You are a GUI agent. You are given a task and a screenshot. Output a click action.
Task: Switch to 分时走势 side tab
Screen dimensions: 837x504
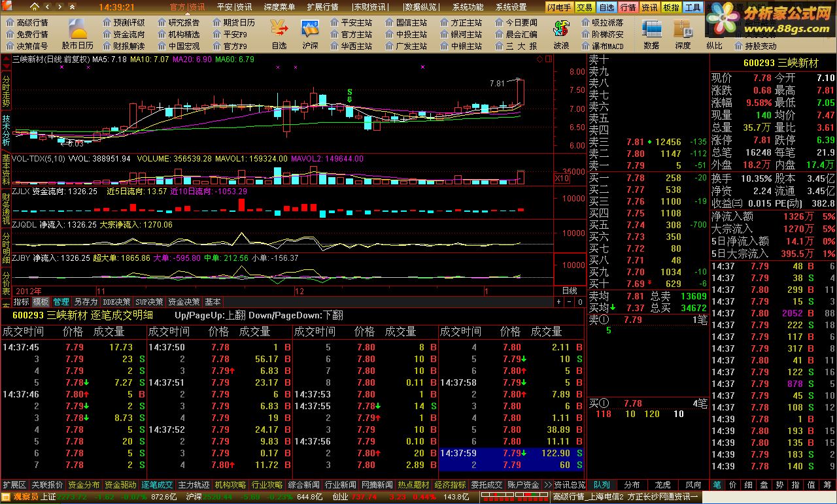pos(6,90)
